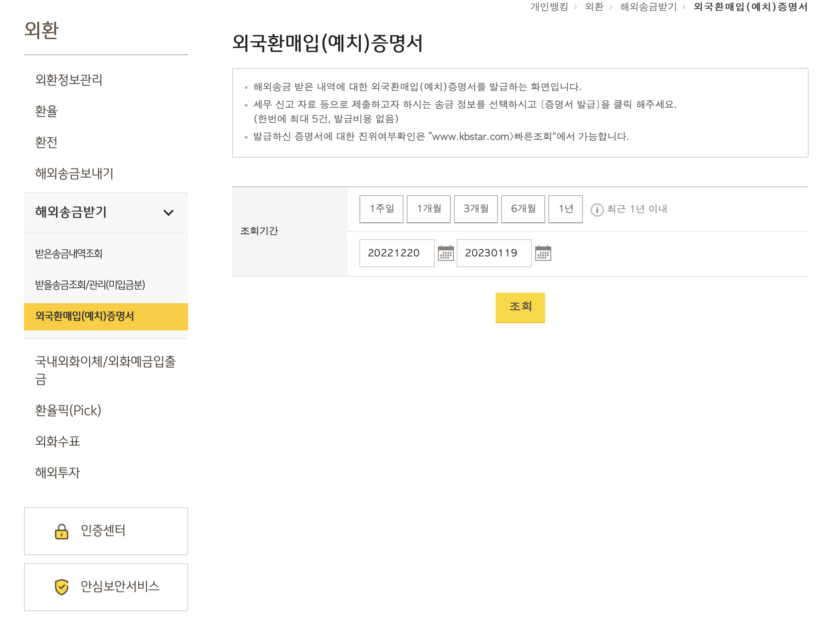Open 받은송금내역조회 in the sidebar
The width and height of the screenshot is (823, 644).
point(69,254)
